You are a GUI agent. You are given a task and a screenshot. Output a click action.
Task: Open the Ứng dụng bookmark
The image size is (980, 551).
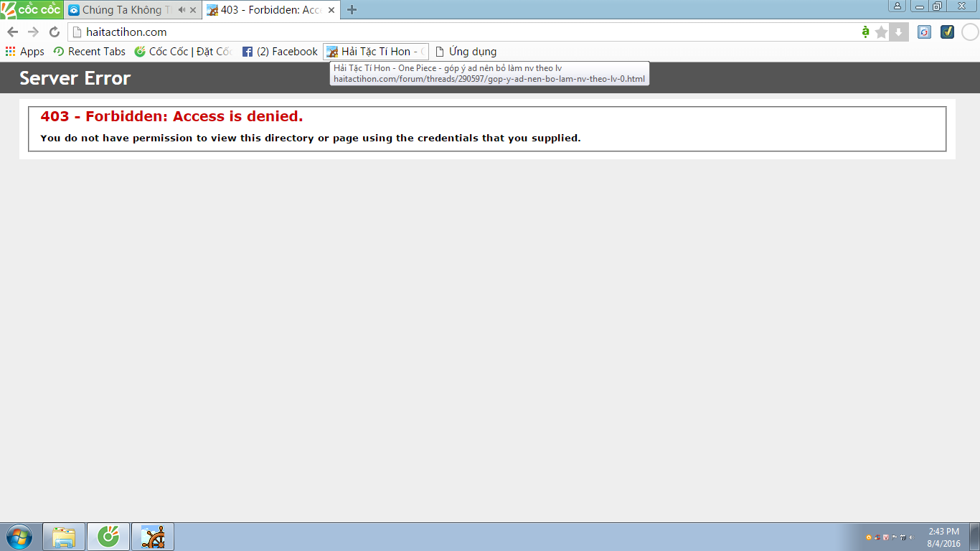point(466,52)
